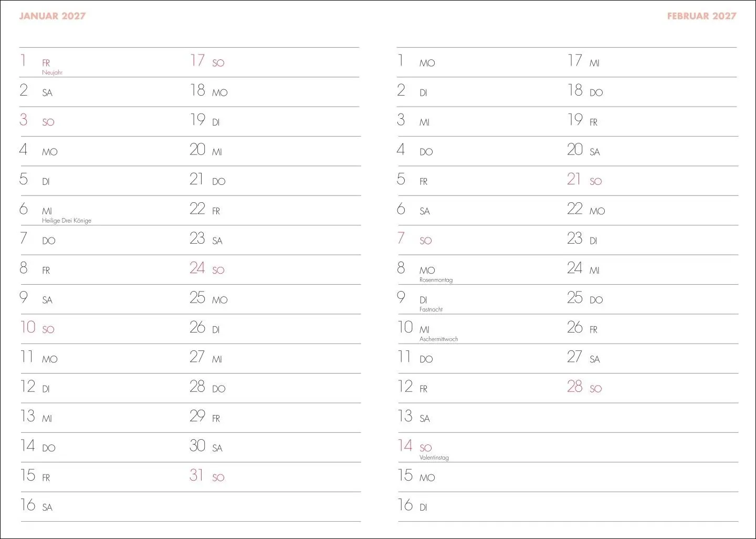This screenshot has height=539, width=756.
Task: Select January 6 Heilige Drei Könige
Action: point(104,211)
